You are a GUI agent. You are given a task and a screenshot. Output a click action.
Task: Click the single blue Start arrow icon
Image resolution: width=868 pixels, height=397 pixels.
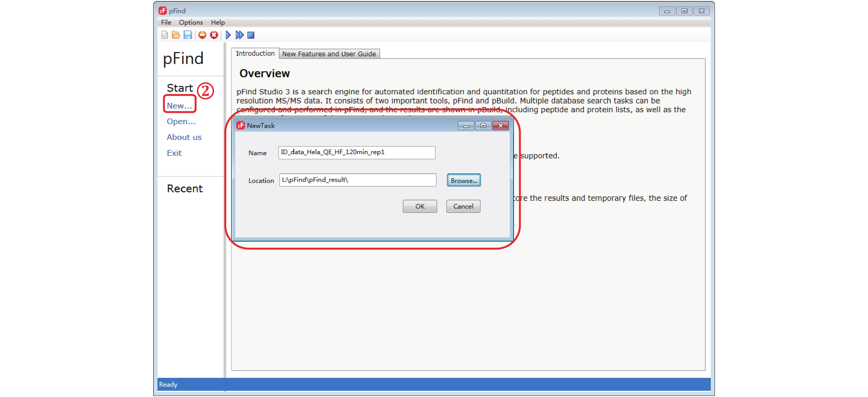228,35
